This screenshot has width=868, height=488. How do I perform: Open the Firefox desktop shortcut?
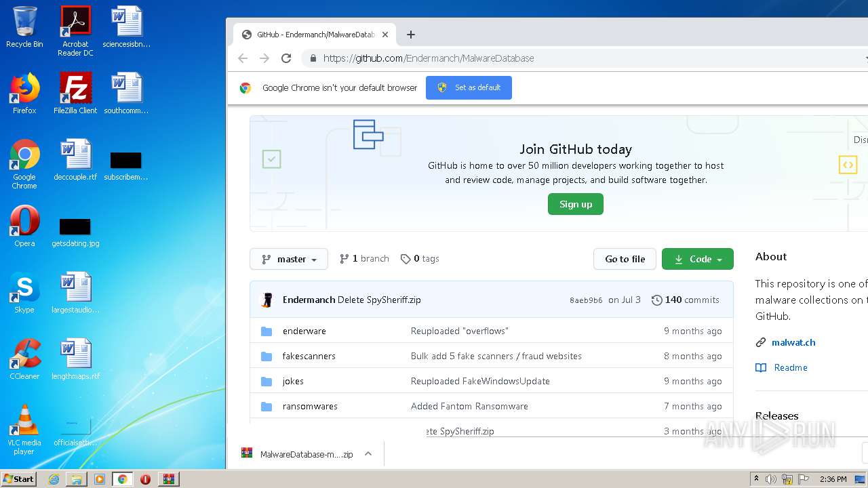[x=24, y=94]
